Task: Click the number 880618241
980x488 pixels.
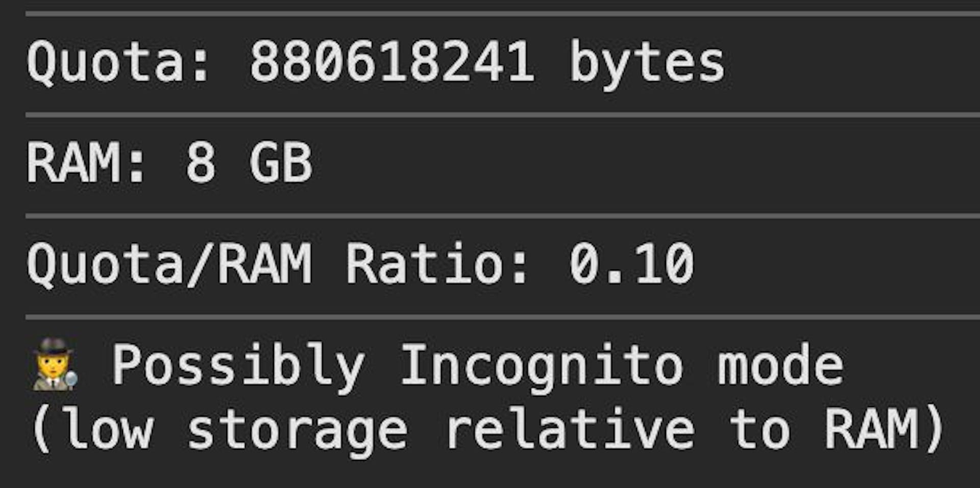Action: coord(392,62)
